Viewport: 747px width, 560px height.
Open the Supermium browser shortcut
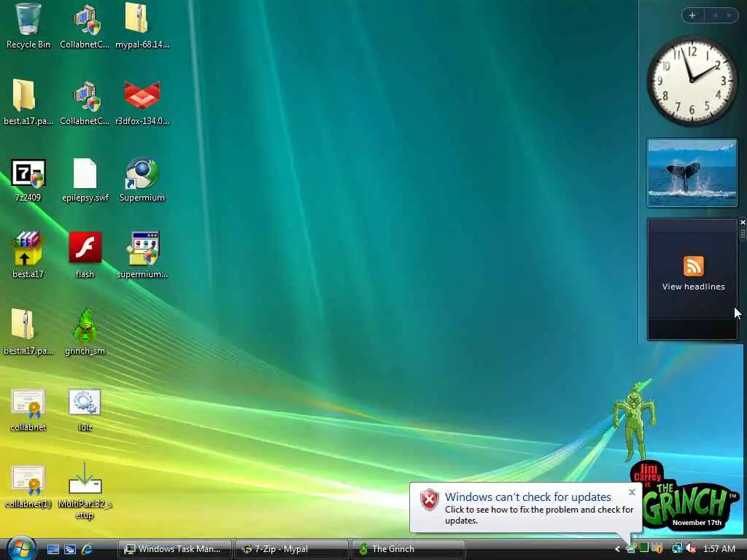[x=142, y=179]
